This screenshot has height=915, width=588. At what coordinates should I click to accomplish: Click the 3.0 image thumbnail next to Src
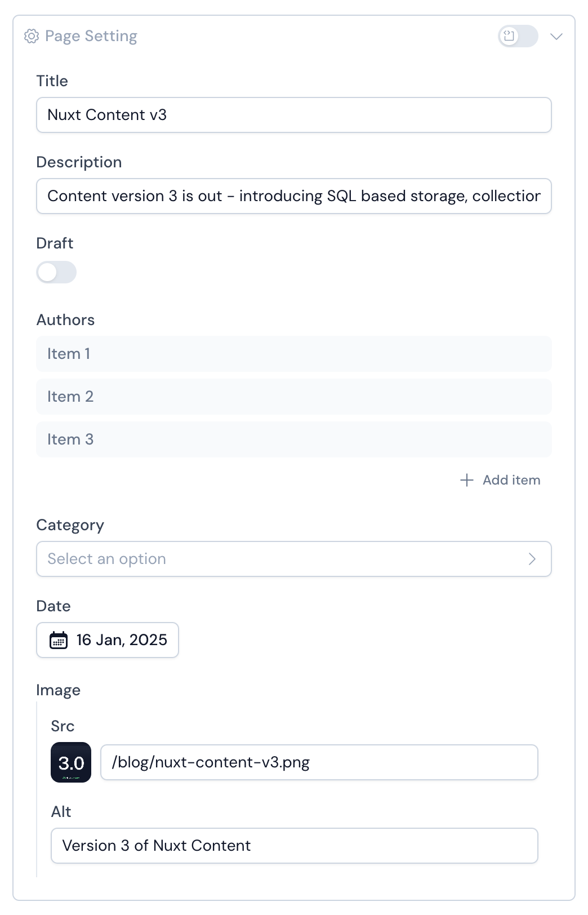coord(72,762)
